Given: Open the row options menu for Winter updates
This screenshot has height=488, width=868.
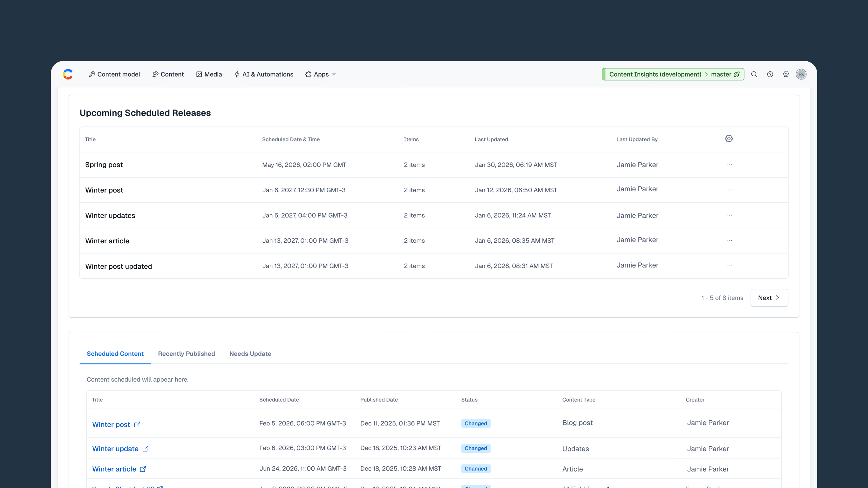Looking at the screenshot, I should [x=730, y=215].
